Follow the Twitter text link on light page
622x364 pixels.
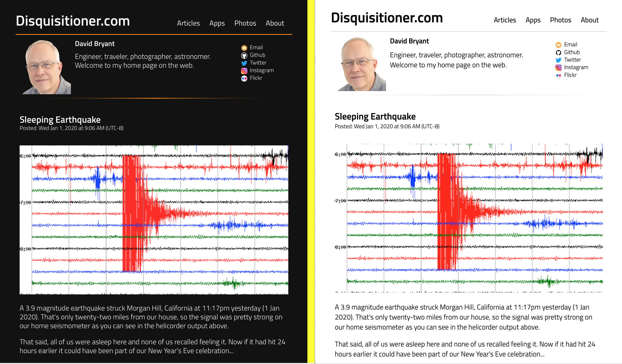[x=572, y=60]
